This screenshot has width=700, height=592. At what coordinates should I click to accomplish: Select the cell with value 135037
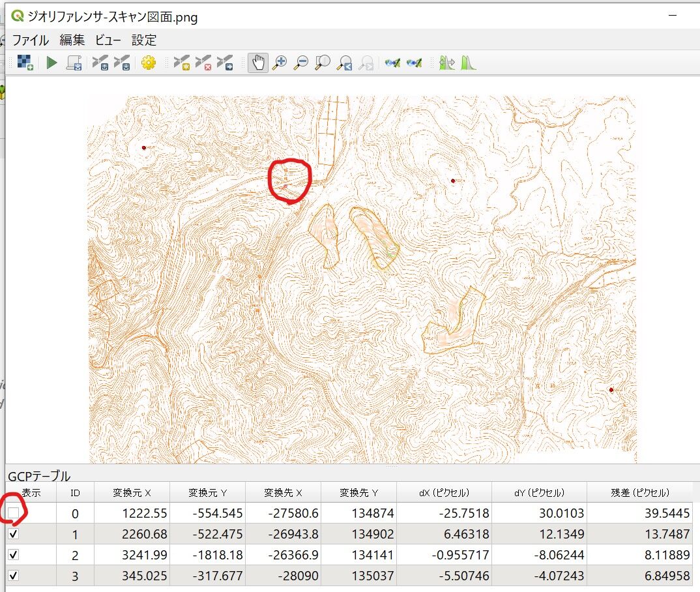[358, 576]
